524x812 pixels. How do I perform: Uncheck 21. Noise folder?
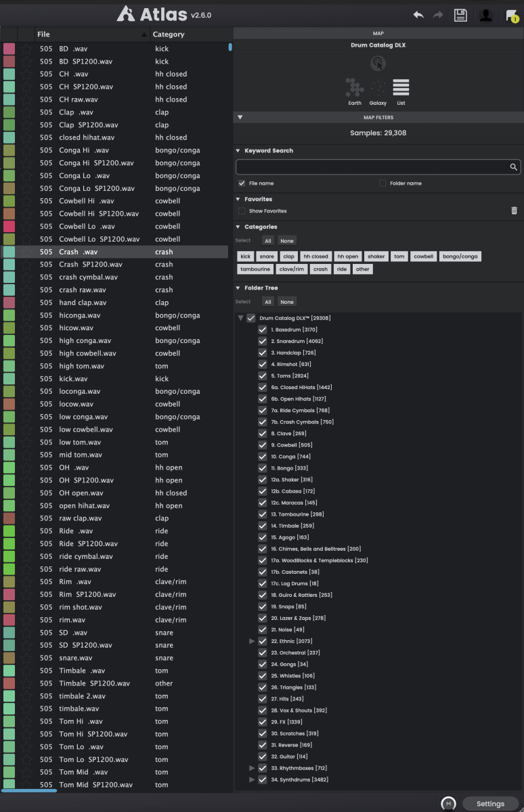(263, 630)
